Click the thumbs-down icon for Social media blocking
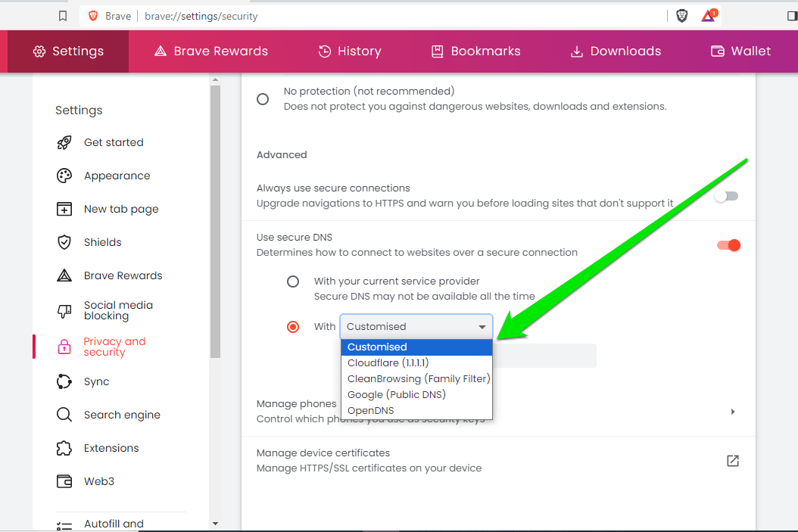The height and width of the screenshot is (532, 798). pos(64,311)
